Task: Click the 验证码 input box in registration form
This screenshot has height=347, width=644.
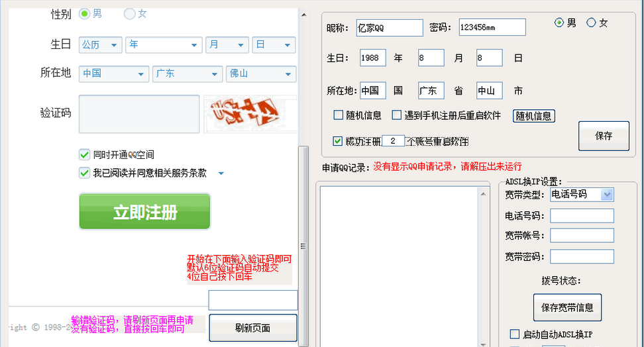Action: (x=139, y=114)
